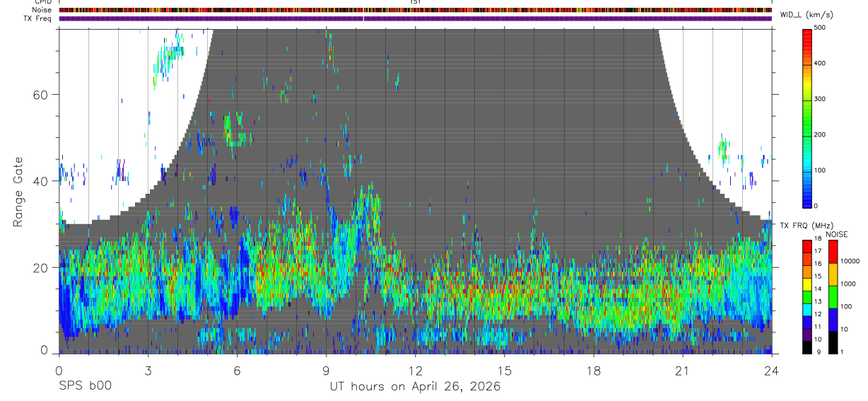Click the 60 tick on Range Gate axis
868x401 pixels.
click(x=41, y=94)
